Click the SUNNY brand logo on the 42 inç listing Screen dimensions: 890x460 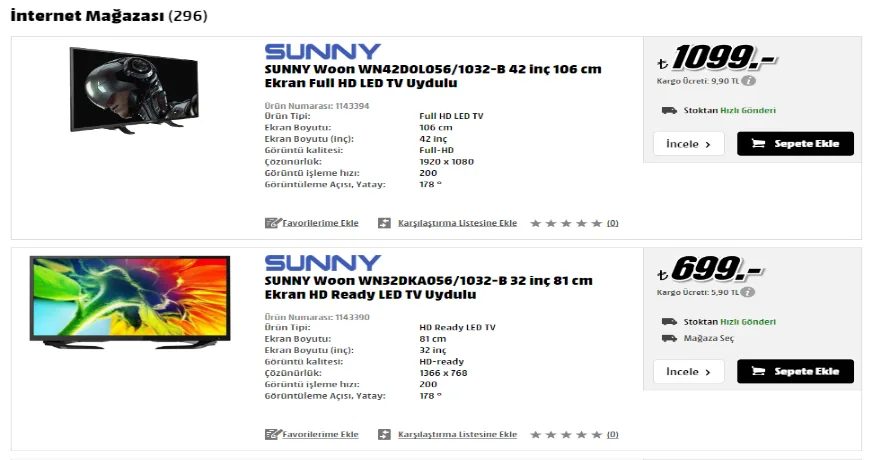point(322,52)
